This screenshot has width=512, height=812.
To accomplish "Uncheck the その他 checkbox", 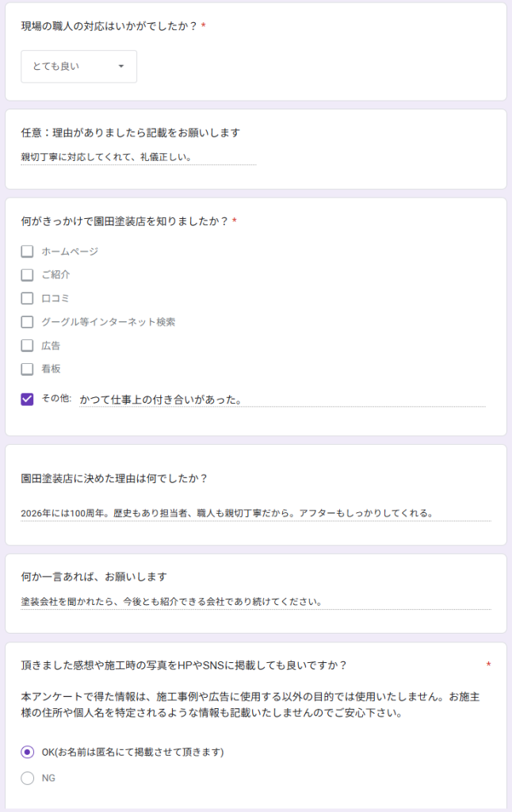I will coord(27,399).
